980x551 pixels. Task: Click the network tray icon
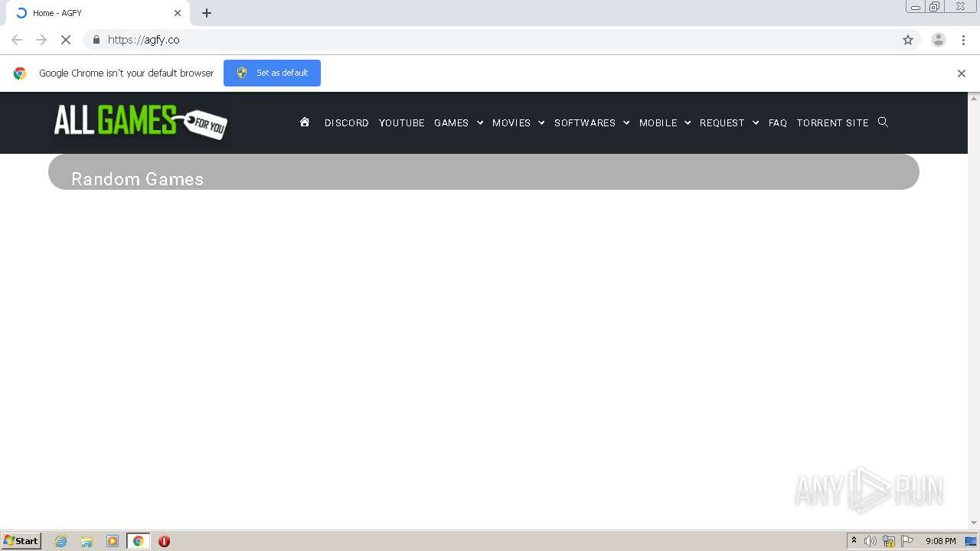[x=889, y=541]
